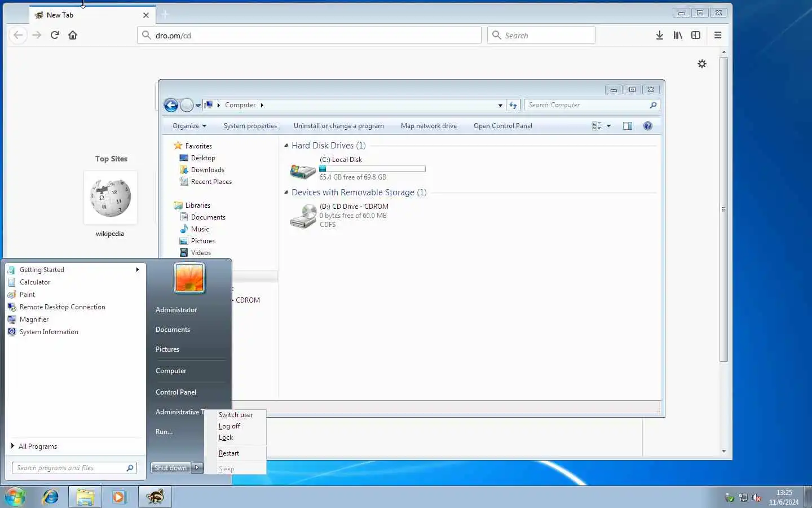812x508 pixels.
Task: Click the Search programs and files box
Action: point(74,468)
